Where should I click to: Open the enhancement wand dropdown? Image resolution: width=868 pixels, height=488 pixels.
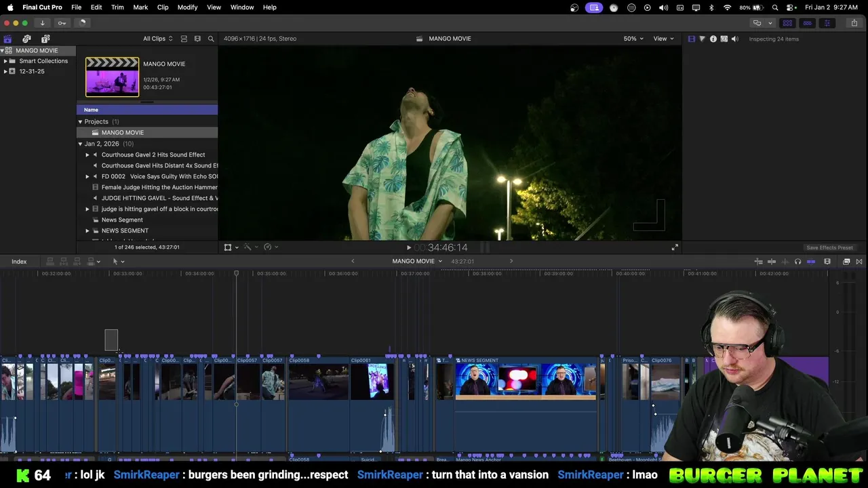tap(251, 247)
